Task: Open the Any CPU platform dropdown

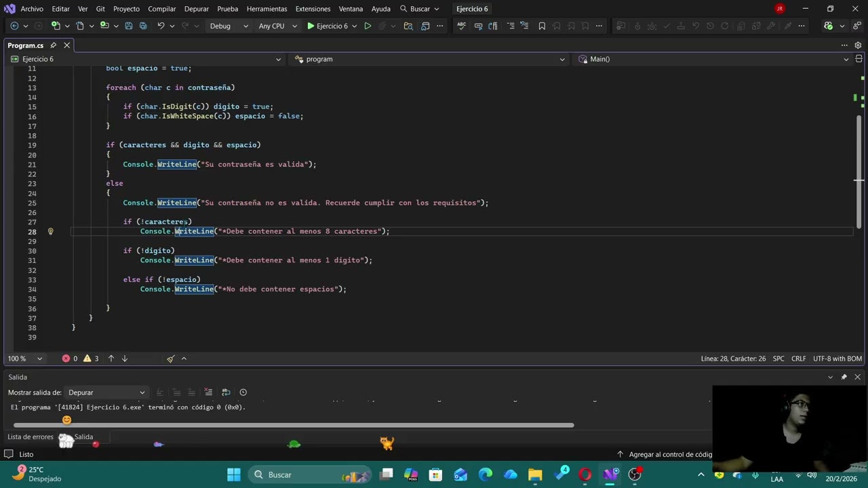Action: click(276, 26)
